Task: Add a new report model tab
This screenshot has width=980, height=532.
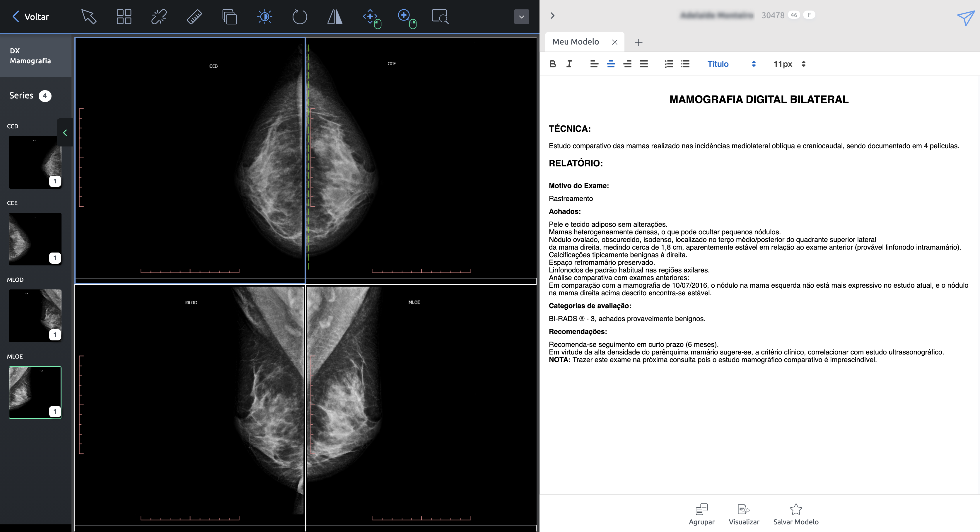Action: [638, 42]
